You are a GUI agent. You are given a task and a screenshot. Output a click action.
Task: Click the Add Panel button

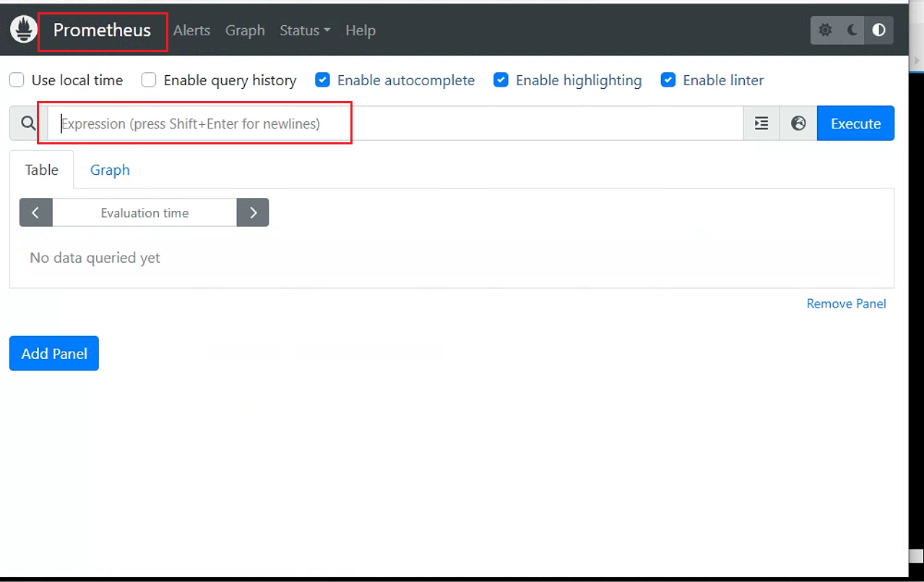pyautogui.click(x=54, y=353)
